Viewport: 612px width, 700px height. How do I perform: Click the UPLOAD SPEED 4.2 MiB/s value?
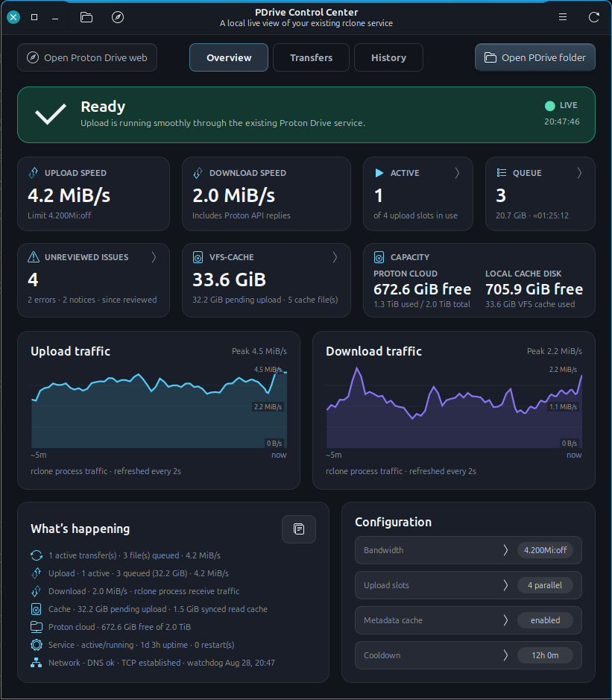tap(69, 195)
